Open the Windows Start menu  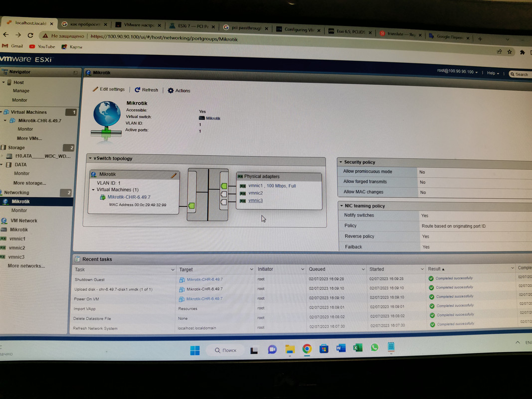tap(195, 351)
